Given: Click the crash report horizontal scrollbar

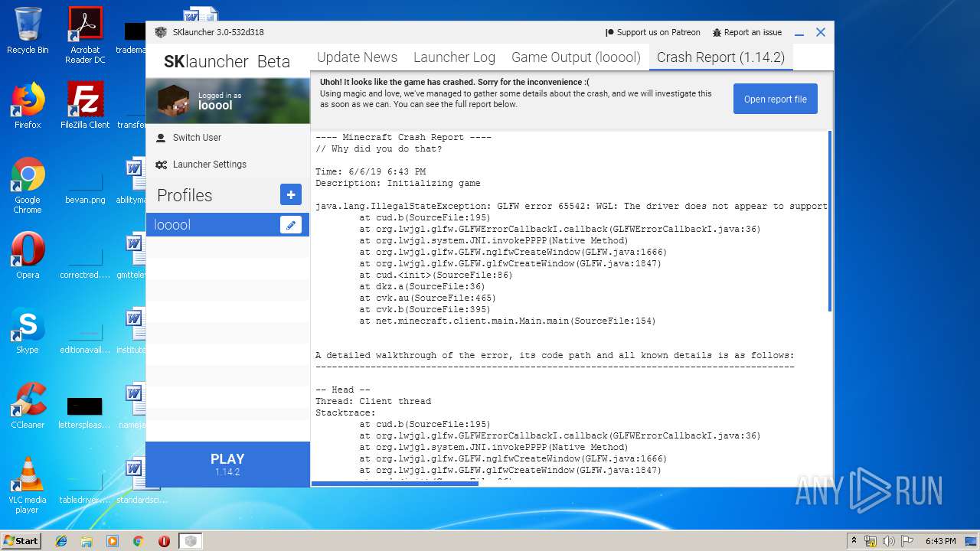Looking at the screenshot, I should pos(395,483).
